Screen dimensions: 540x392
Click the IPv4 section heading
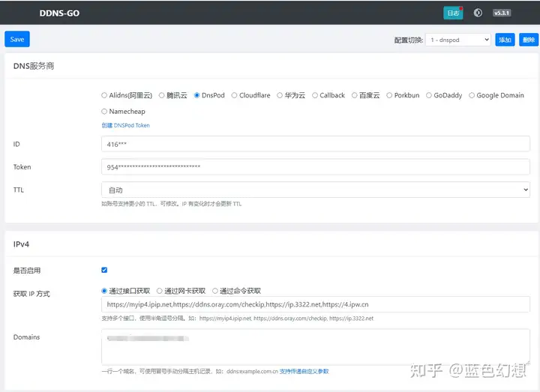point(21,244)
